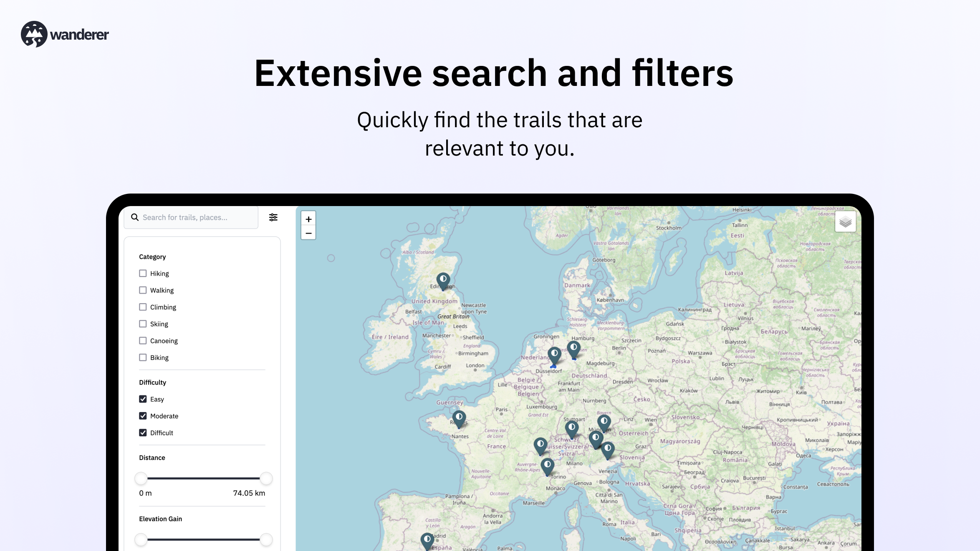Select the trail marker near Torino
980x551 pixels.
pyautogui.click(x=548, y=467)
